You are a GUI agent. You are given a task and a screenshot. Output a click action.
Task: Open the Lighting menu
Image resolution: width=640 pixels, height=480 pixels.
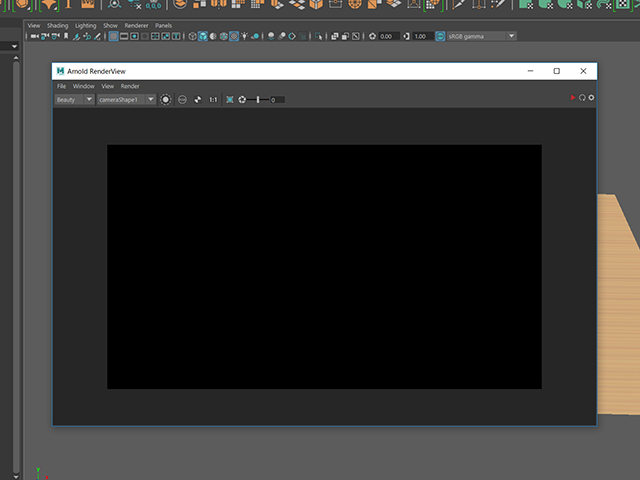point(86,25)
